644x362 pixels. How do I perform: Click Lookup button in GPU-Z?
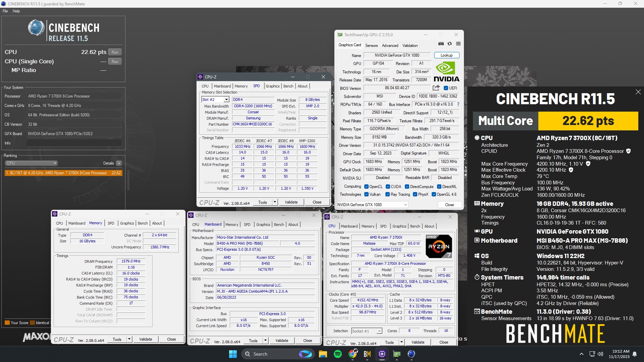[x=446, y=55]
